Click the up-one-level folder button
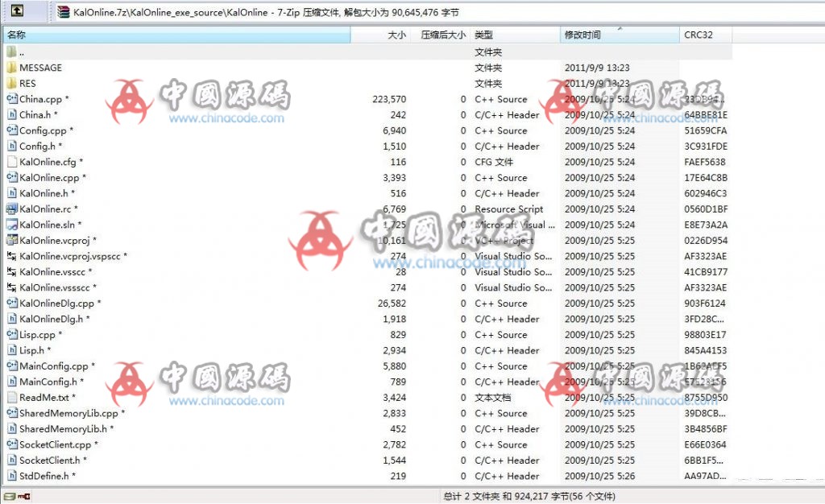 tap(17, 10)
